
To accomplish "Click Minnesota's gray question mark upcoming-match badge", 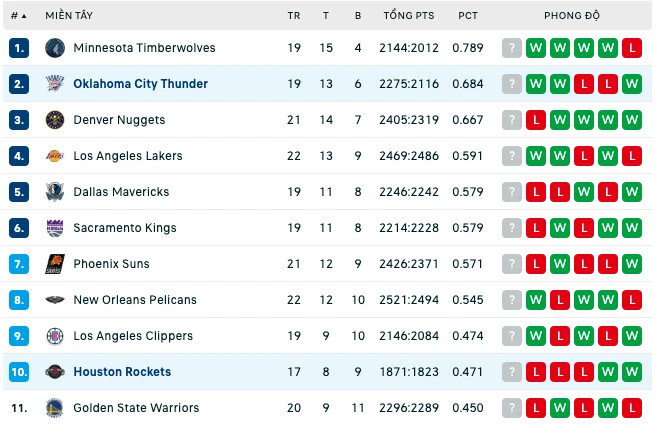I will point(512,48).
